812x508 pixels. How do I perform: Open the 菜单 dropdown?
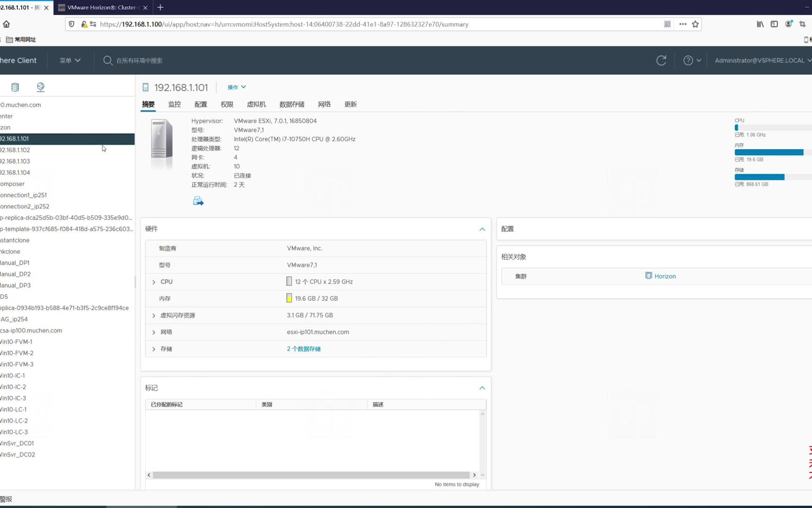point(70,60)
